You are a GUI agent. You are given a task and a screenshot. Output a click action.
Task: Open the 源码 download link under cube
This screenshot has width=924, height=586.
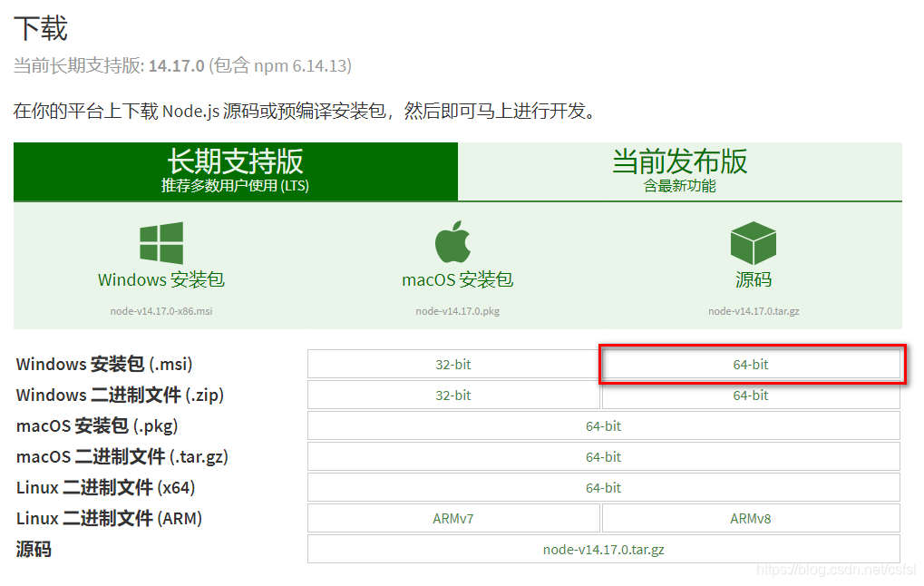[x=754, y=279]
